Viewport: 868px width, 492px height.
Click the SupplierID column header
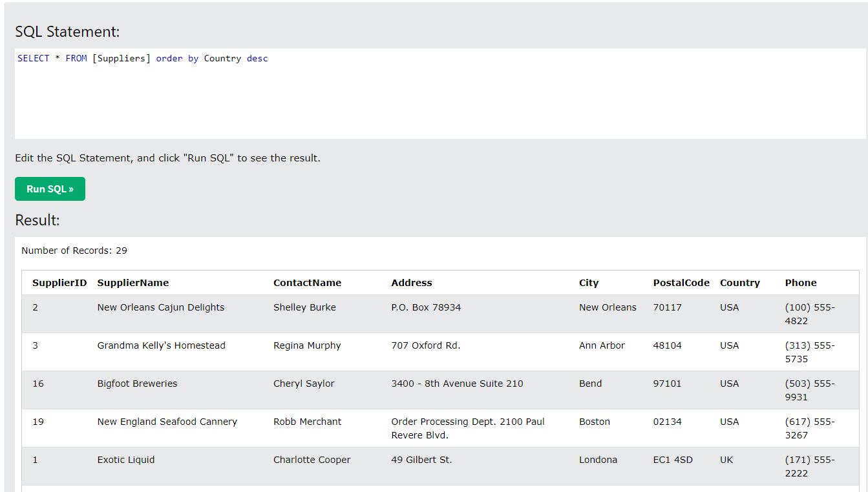click(x=59, y=283)
